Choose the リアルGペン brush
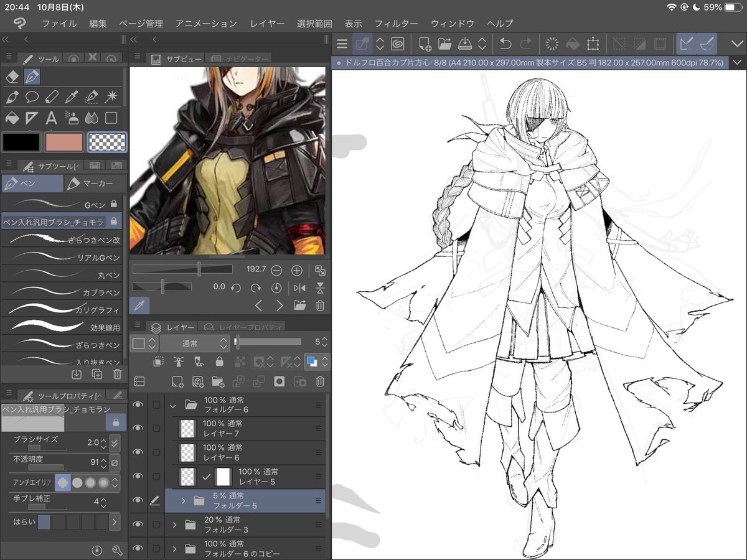 pos(62,257)
